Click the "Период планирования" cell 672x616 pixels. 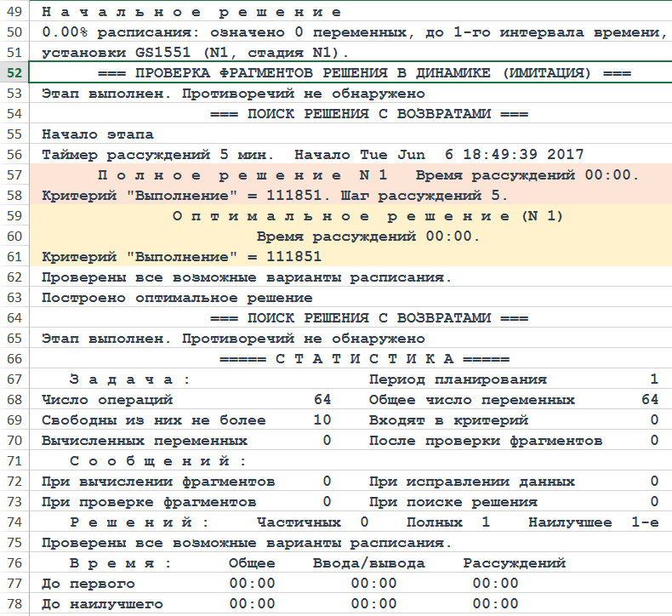(458, 379)
